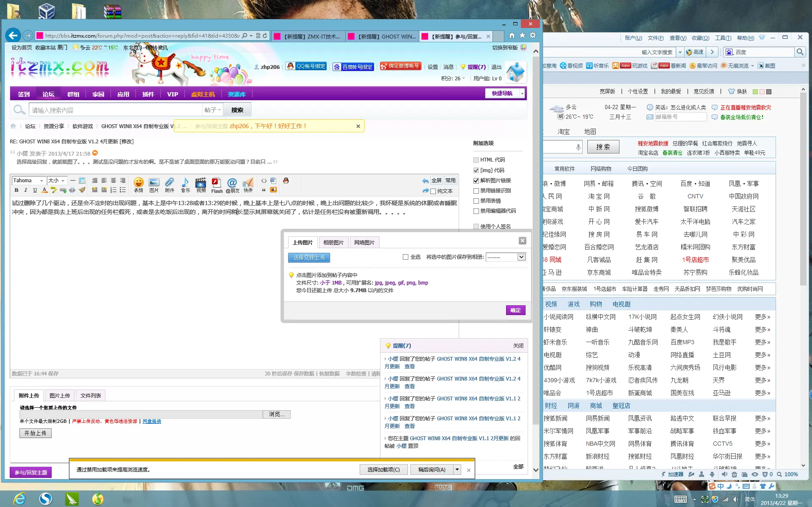This screenshot has width=812, height=507.
Task: Open the 图片上传 tab
Action: 60,395
